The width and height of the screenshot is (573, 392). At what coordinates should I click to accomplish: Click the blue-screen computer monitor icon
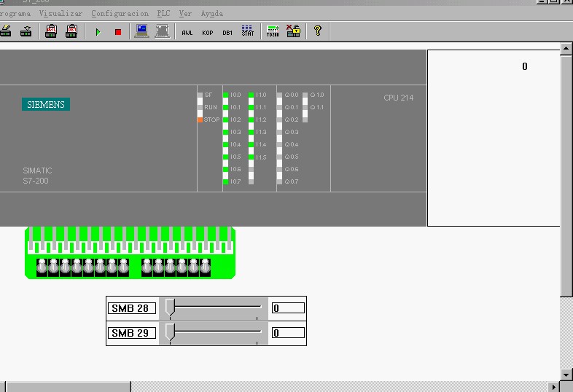coord(141,31)
